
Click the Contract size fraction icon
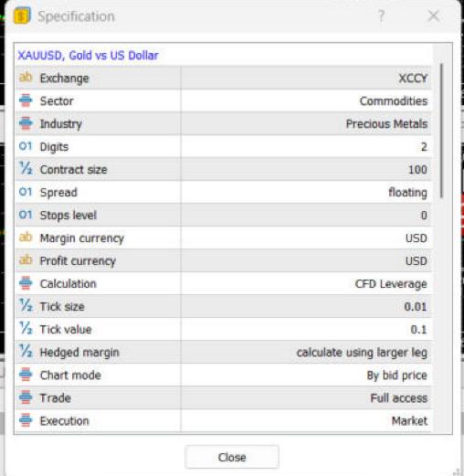click(x=26, y=168)
